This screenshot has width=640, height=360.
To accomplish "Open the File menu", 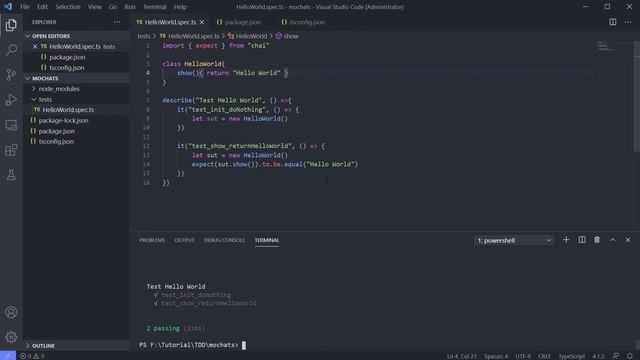I will (25, 7).
